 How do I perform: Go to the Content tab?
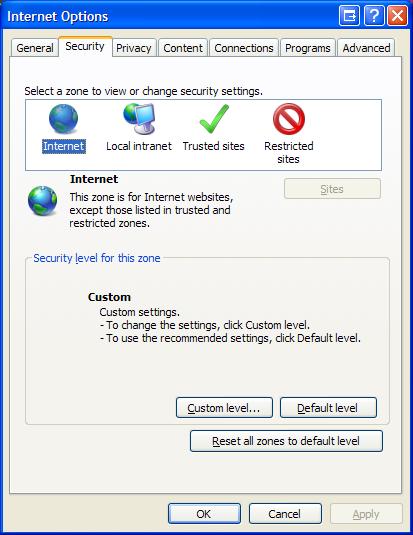[x=183, y=48]
